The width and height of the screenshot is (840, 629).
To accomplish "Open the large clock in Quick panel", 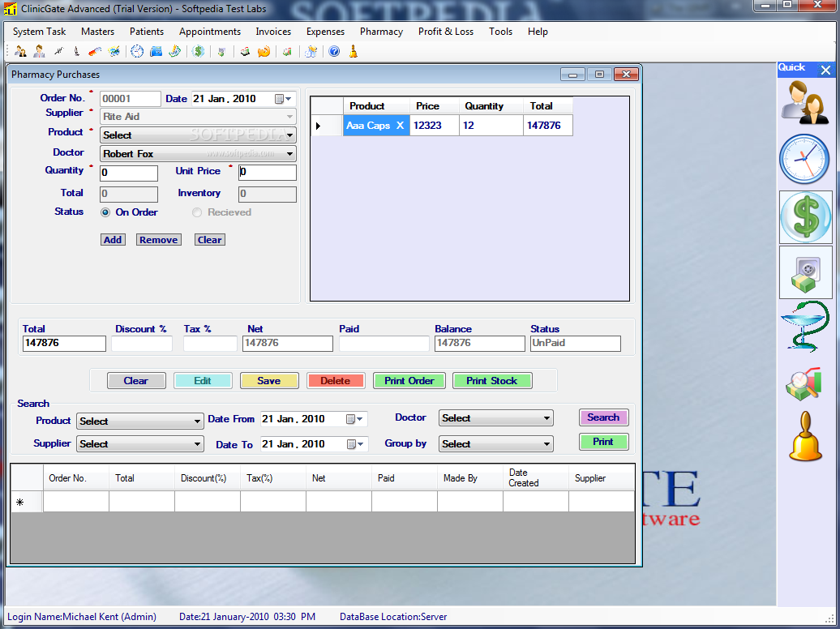I will click(804, 159).
